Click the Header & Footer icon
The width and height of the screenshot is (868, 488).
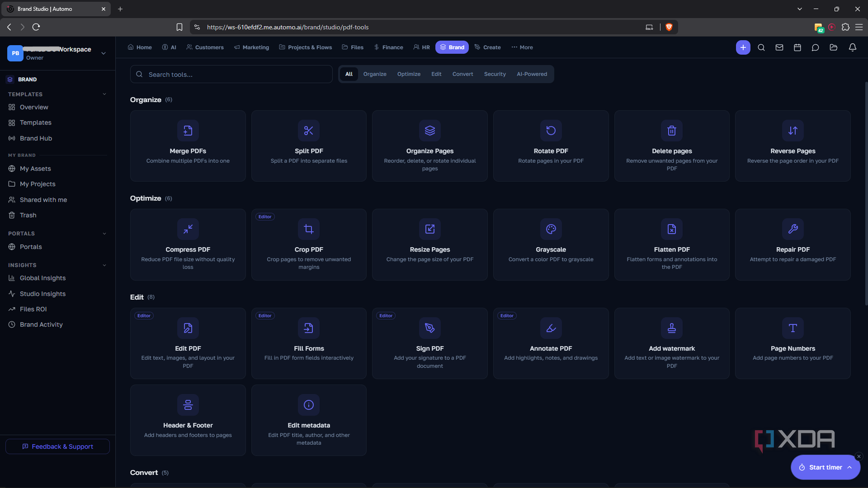pyautogui.click(x=188, y=405)
